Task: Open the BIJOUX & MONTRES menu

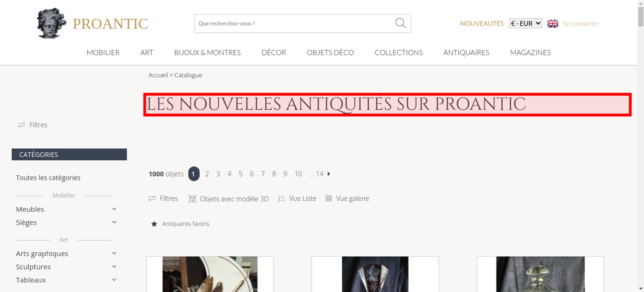Action: (x=207, y=52)
